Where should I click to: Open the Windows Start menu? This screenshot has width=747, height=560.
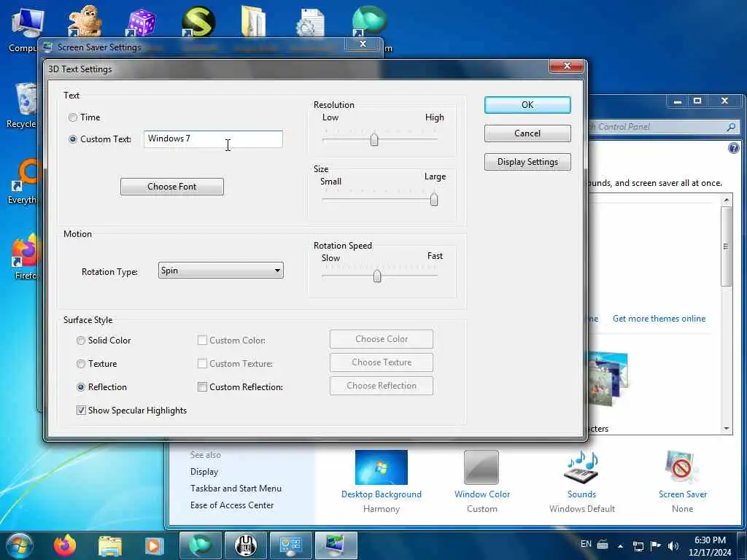click(x=18, y=545)
